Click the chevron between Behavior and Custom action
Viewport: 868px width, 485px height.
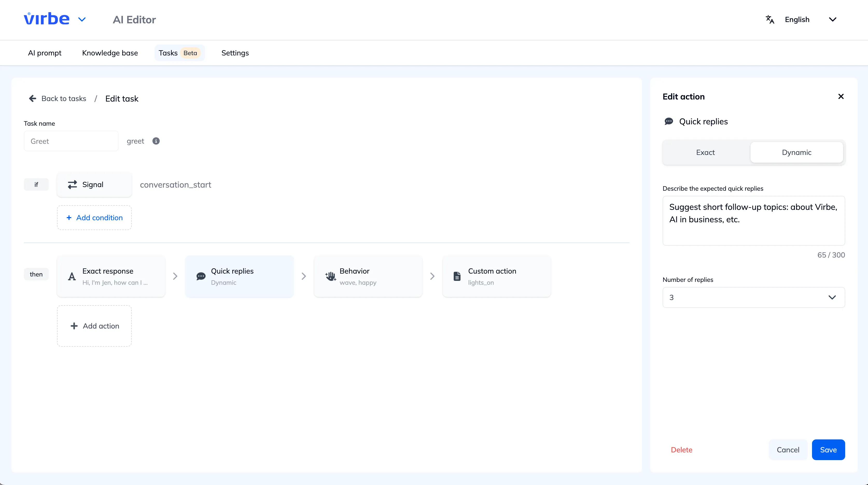[432, 276]
